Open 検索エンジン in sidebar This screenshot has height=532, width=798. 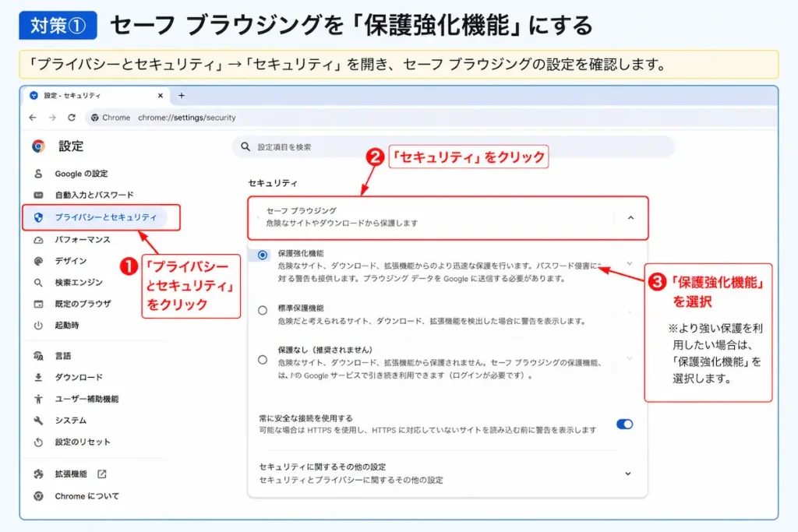[x=79, y=282]
